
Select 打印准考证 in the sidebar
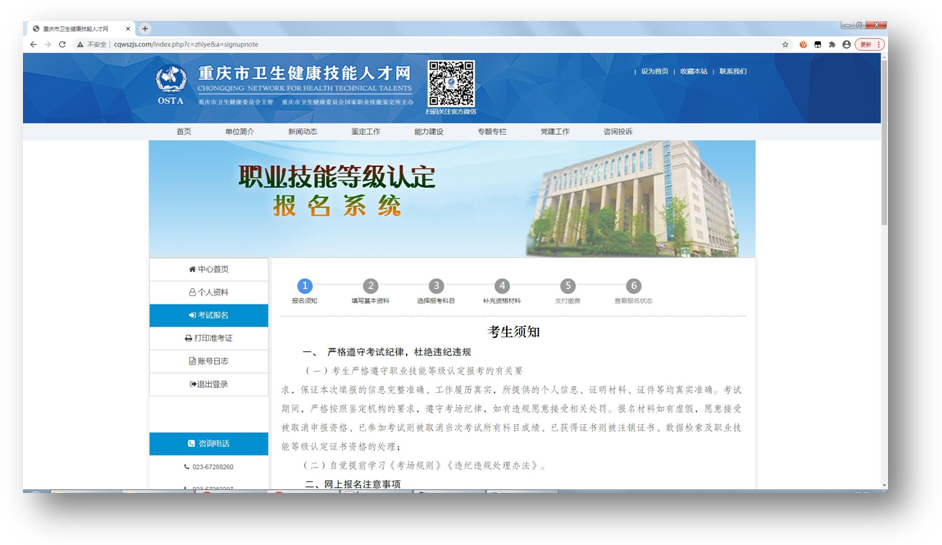click(x=209, y=338)
